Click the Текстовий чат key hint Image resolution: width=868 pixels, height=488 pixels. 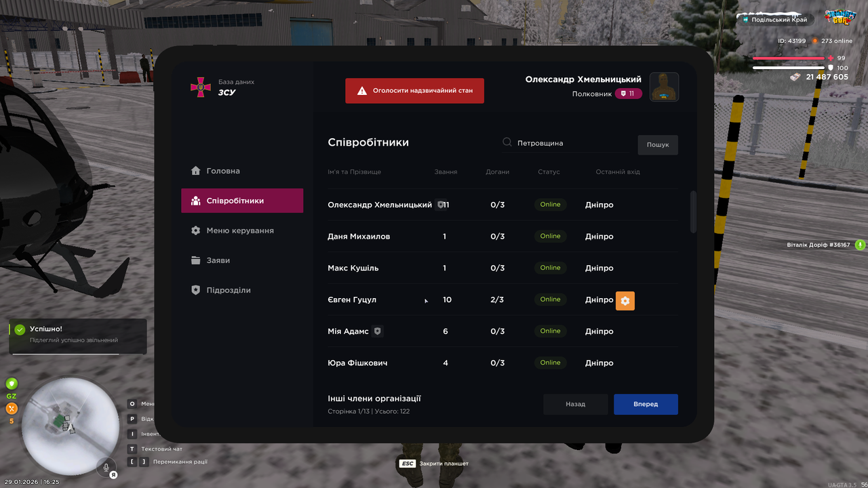tap(155, 449)
